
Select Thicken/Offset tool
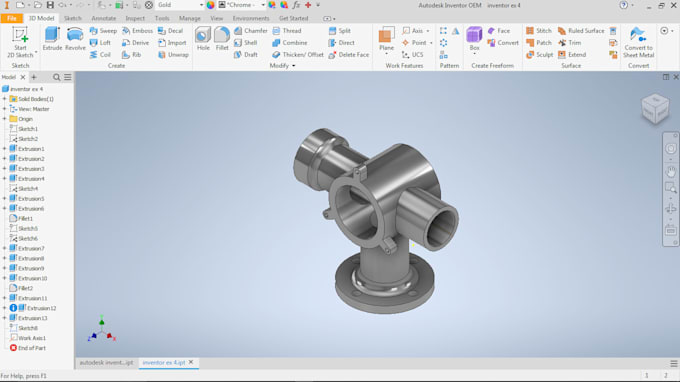tap(298, 55)
